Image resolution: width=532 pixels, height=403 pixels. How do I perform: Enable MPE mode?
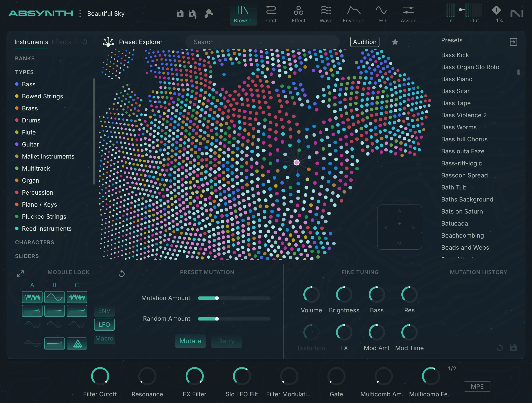point(477,386)
